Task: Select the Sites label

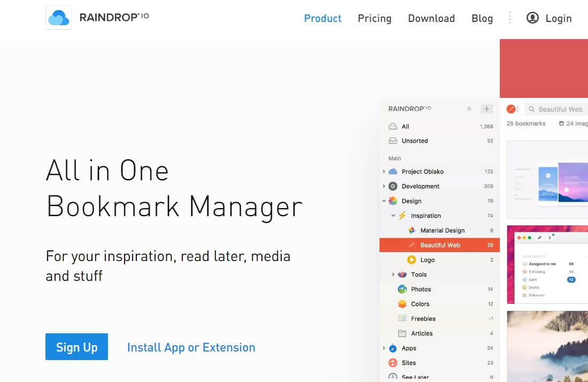Action: coord(408,363)
